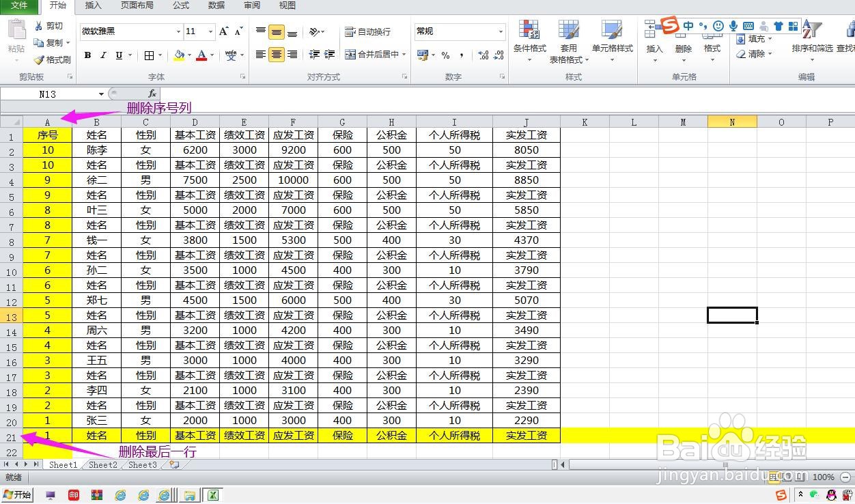Switch to the Page Layout (页面布局) tab
Viewport: 855px width, 504px height.
(x=137, y=5)
